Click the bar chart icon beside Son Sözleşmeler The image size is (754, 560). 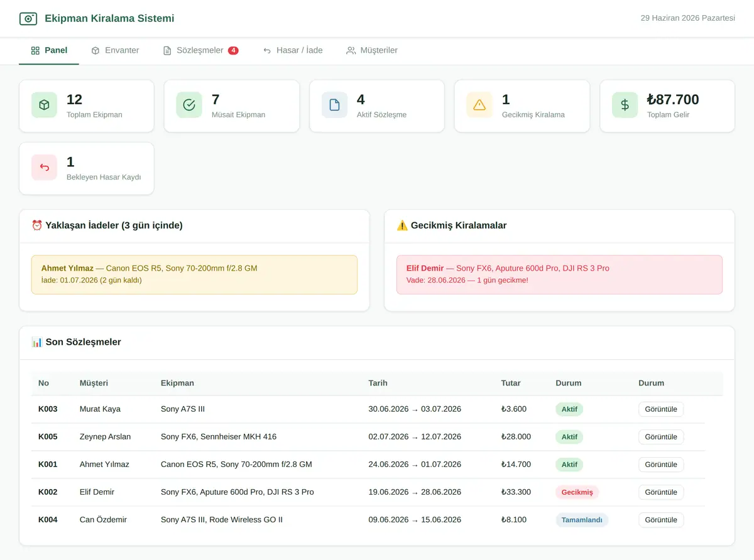(x=37, y=342)
